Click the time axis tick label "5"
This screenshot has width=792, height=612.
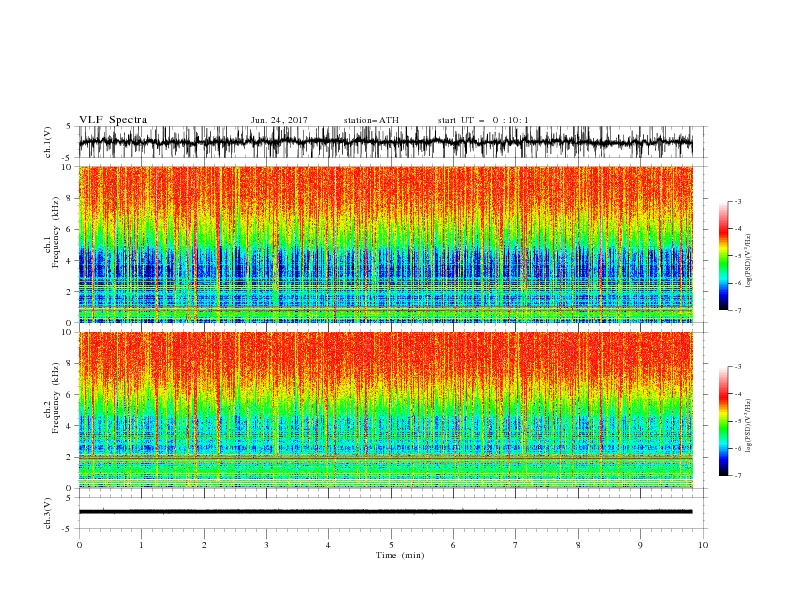point(391,545)
